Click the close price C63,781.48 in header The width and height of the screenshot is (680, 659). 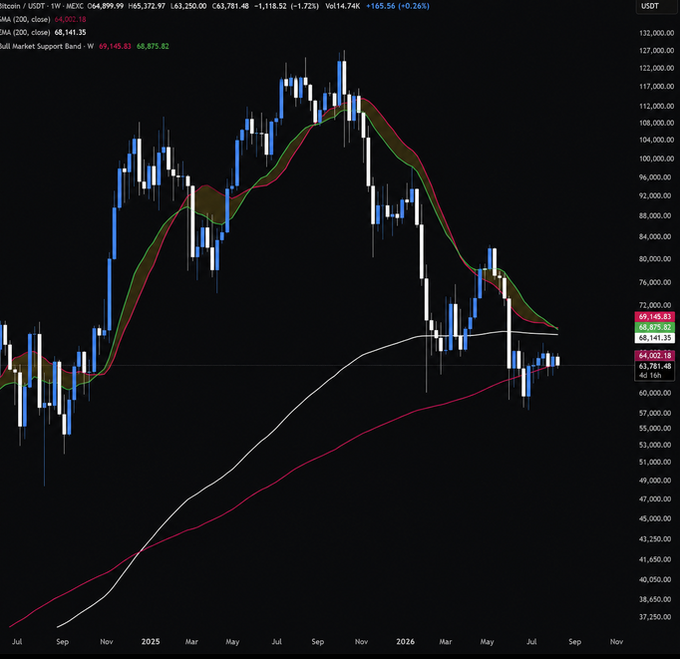(x=230, y=6)
